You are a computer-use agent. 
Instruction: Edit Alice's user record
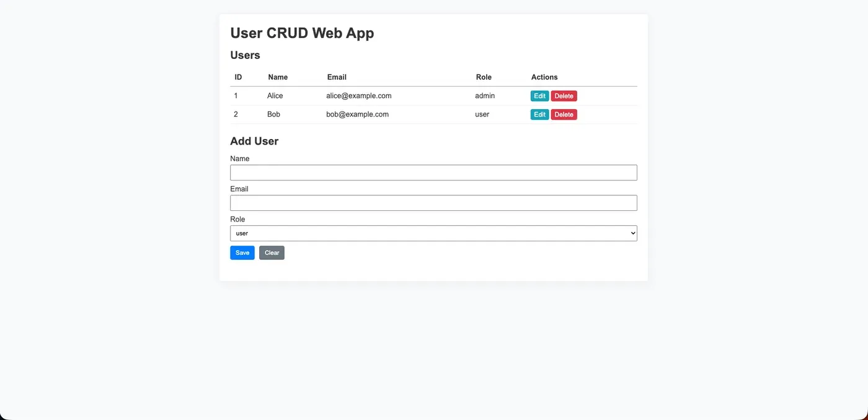pos(539,96)
